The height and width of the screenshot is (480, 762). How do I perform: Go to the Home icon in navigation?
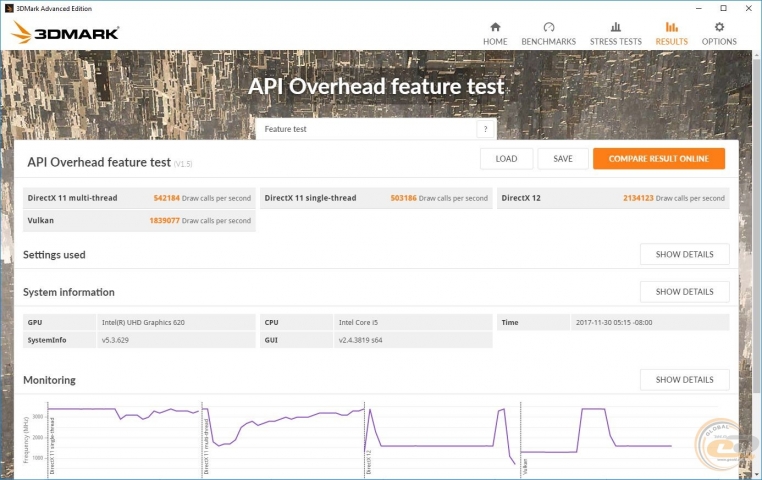495,27
